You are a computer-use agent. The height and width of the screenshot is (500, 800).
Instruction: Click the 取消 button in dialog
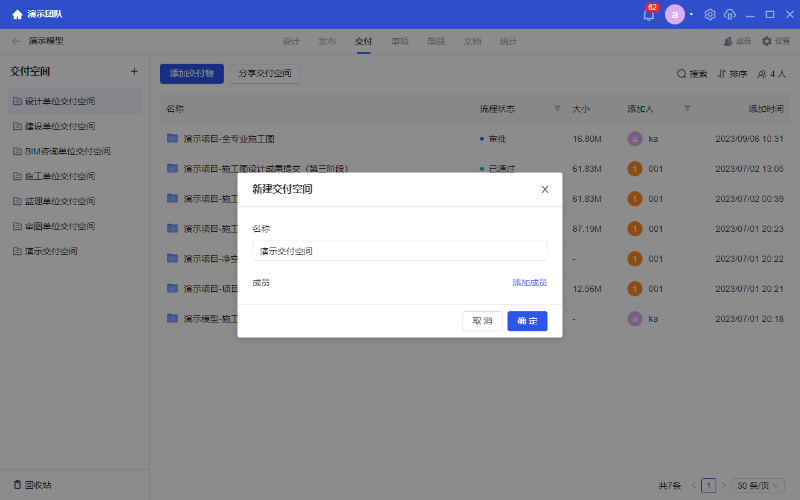[x=482, y=321]
